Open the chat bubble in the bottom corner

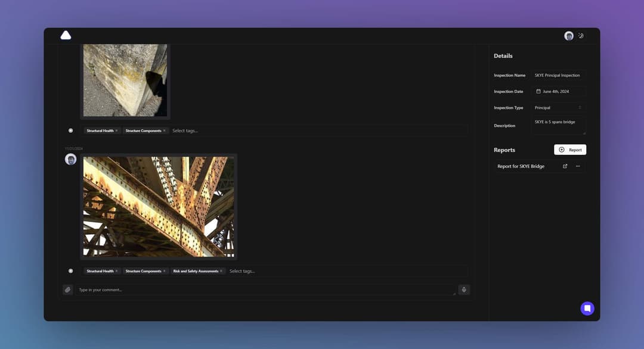point(587,309)
